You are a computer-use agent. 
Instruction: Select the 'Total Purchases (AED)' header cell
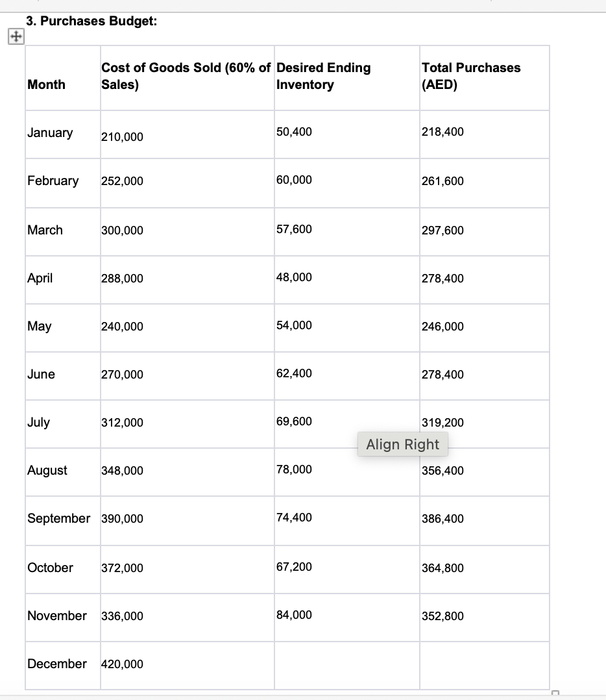tap(480, 76)
